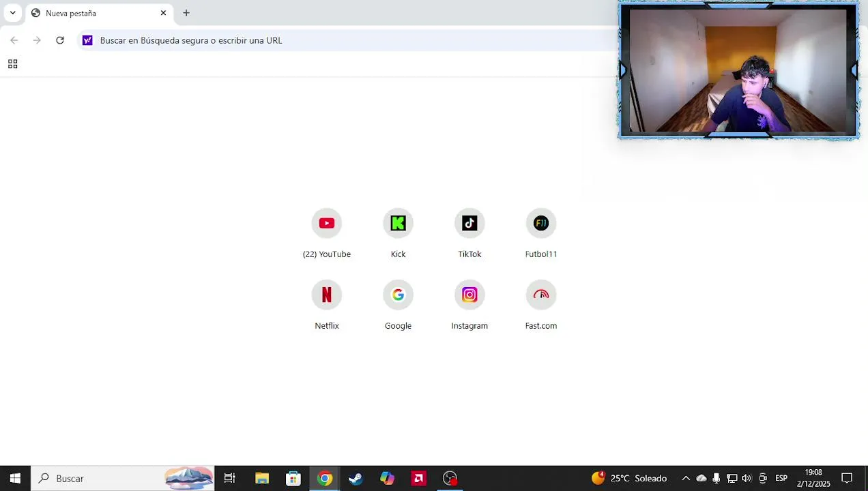Click the browser back arrow
The height and width of the screenshot is (491, 868).
coord(14,40)
